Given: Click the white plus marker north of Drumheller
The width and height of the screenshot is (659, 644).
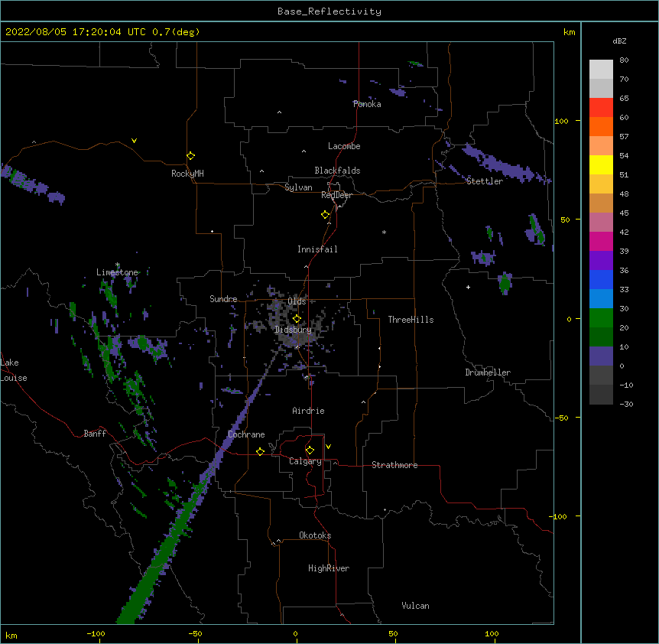Looking at the screenshot, I should click(x=468, y=287).
